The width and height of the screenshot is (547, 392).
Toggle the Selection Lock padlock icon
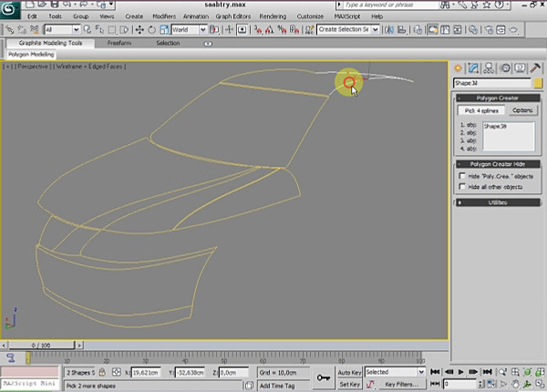click(x=102, y=372)
